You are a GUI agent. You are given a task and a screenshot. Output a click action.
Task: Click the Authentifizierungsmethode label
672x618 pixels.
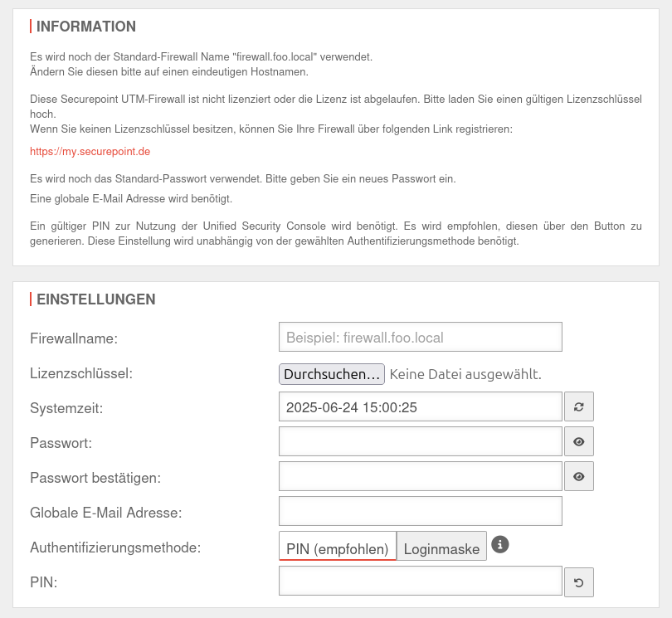[115, 547]
